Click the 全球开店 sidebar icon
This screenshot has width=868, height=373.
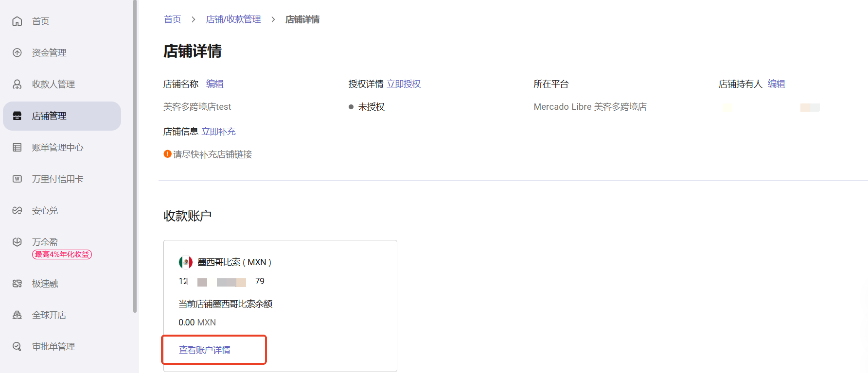[x=17, y=315]
